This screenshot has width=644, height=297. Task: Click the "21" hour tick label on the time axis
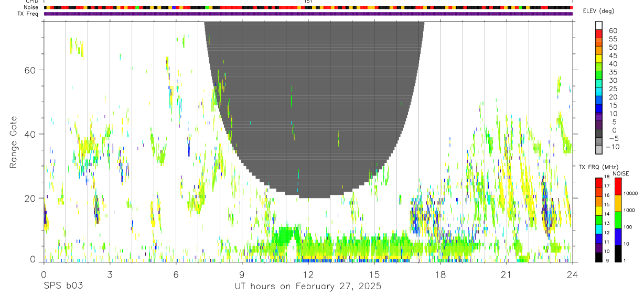[506, 274]
